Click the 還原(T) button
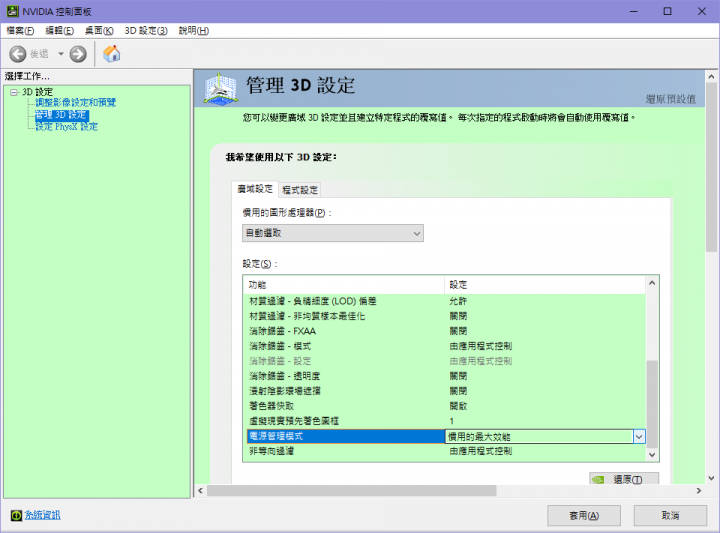The image size is (720, 533). (624, 479)
